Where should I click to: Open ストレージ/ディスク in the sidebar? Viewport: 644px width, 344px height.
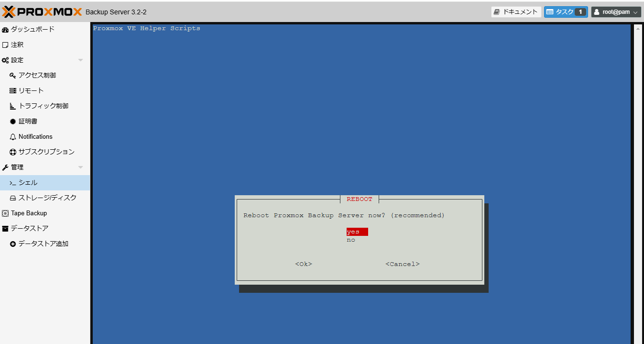pos(47,198)
